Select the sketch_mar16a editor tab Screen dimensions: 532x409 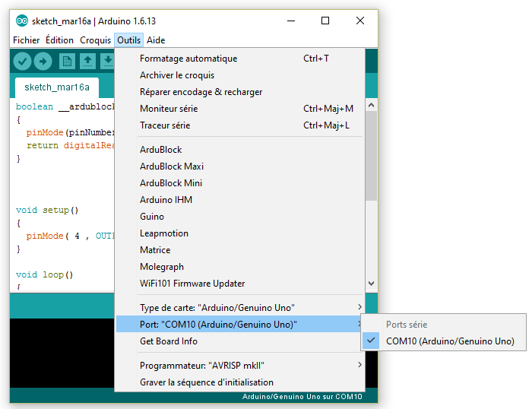(x=57, y=87)
